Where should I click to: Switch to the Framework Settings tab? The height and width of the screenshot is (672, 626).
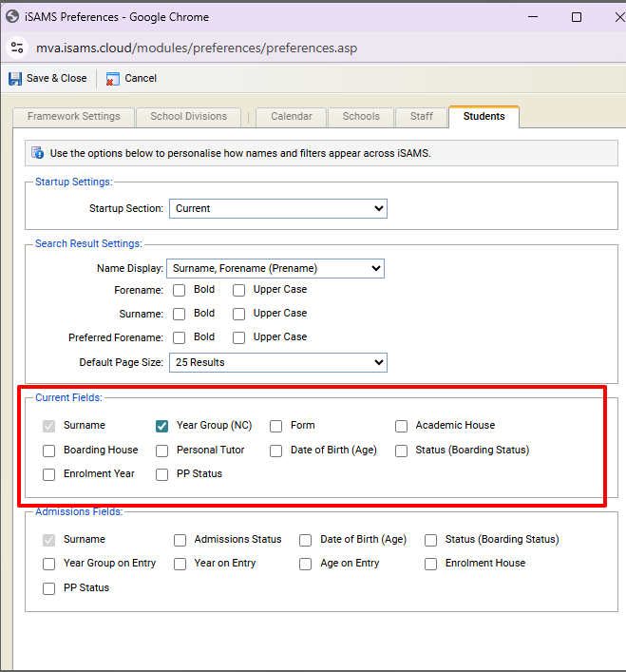point(74,117)
